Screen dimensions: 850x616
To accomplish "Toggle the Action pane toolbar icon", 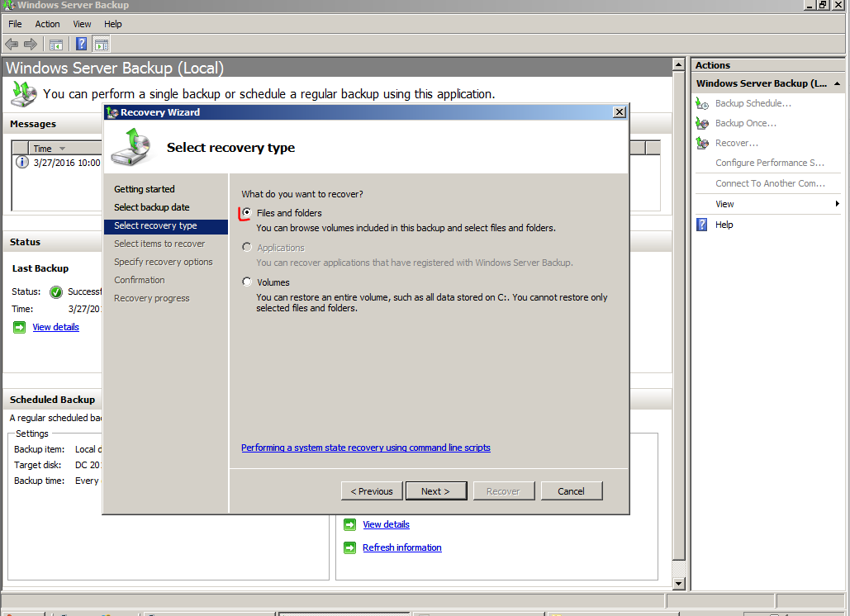I will pyautogui.click(x=102, y=45).
